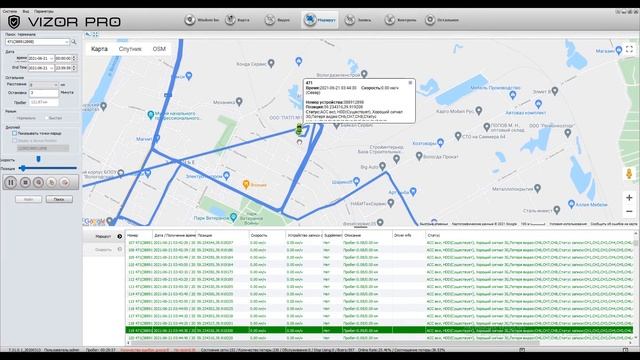Viewport: 640px width, 360px height.
Task: Toggle the disabled checkbox under Дисплей
Action: click(14, 140)
